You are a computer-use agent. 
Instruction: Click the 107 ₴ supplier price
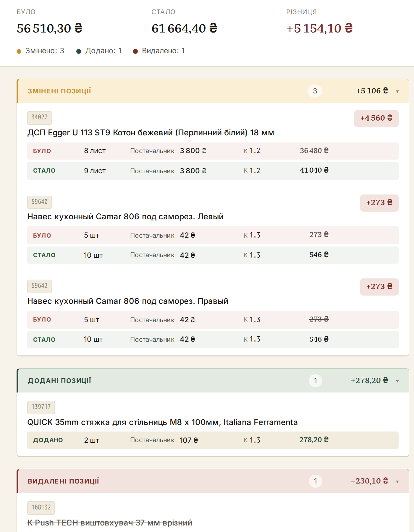(189, 440)
